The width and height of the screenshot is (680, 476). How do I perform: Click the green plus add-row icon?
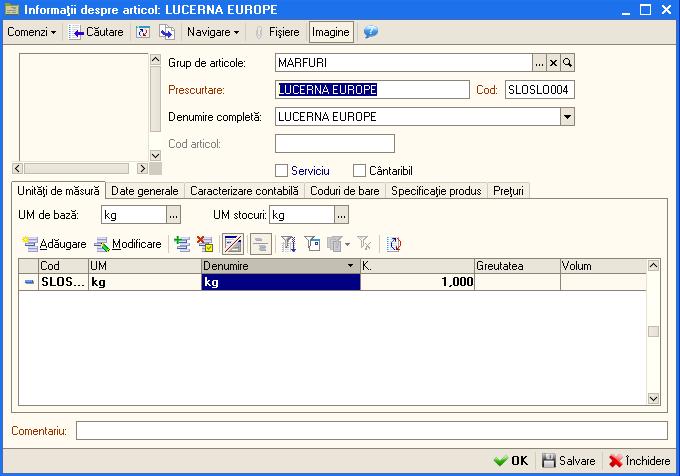click(182, 244)
